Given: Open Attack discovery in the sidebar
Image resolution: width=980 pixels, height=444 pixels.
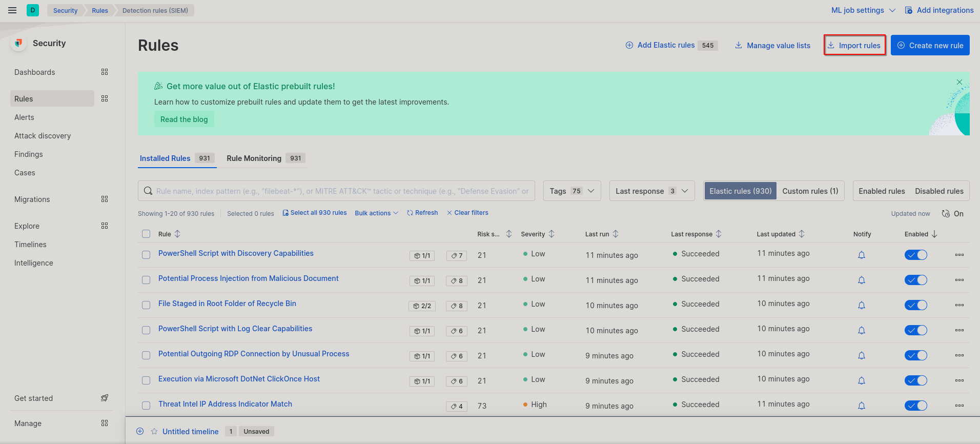Looking at the screenshot, I should [43, 136].
